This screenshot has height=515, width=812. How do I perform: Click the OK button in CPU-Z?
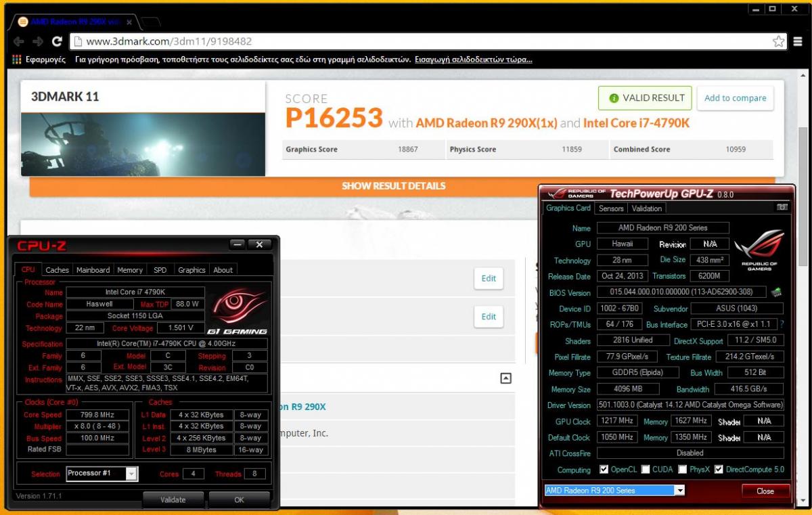239,499
